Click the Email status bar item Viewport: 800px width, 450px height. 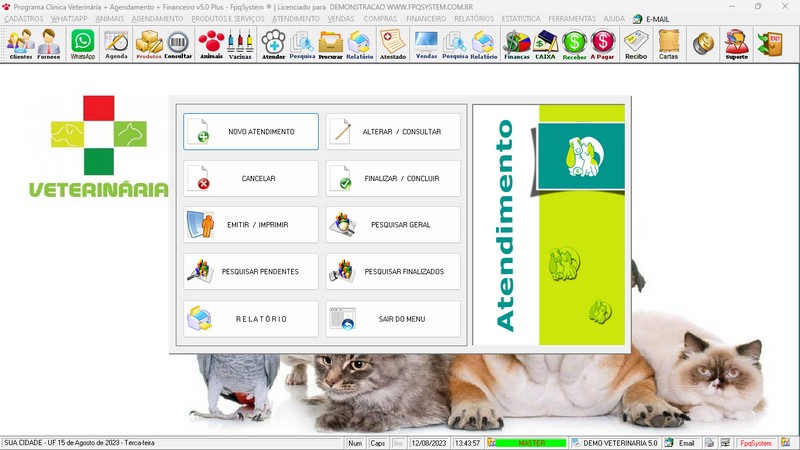pyautogui.click(x=681, y=443)
